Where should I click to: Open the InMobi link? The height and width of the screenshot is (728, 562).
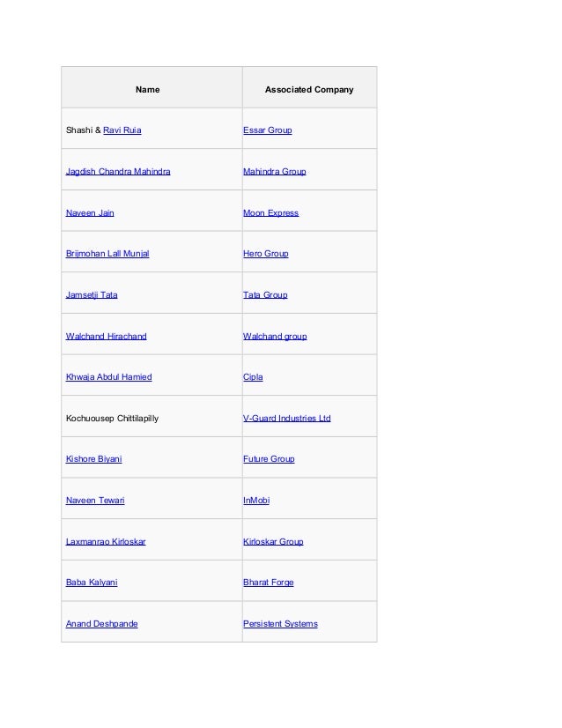[x=256, y=500]
